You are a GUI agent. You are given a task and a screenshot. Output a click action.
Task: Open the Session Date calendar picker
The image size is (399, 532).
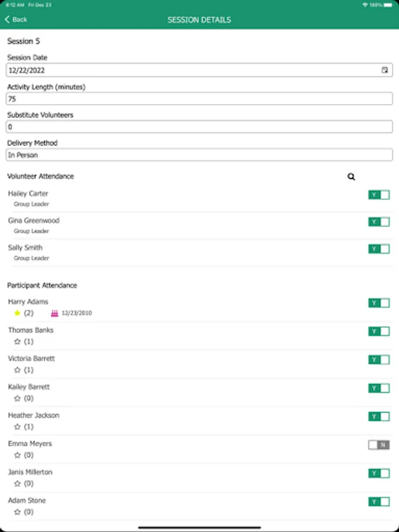point(384,70)
